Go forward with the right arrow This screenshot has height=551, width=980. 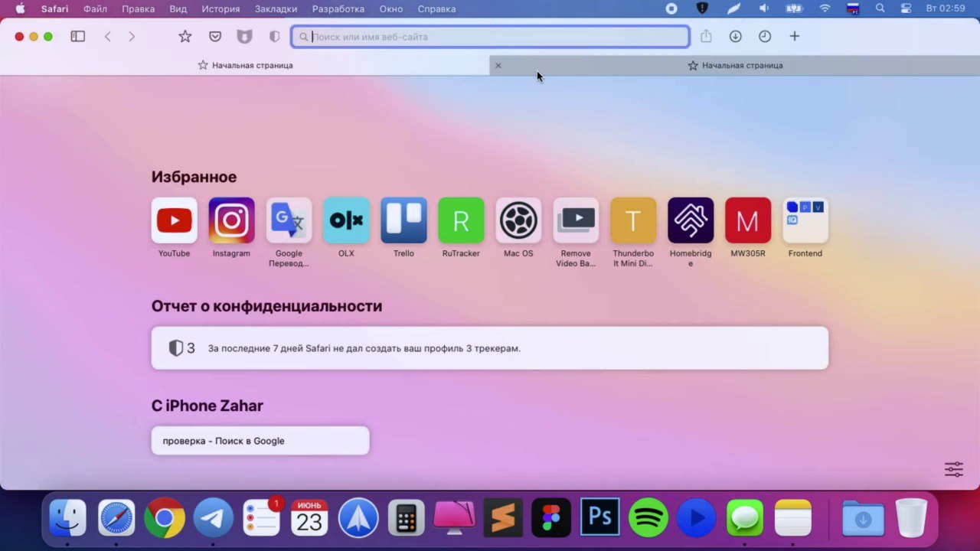[132, 36]
